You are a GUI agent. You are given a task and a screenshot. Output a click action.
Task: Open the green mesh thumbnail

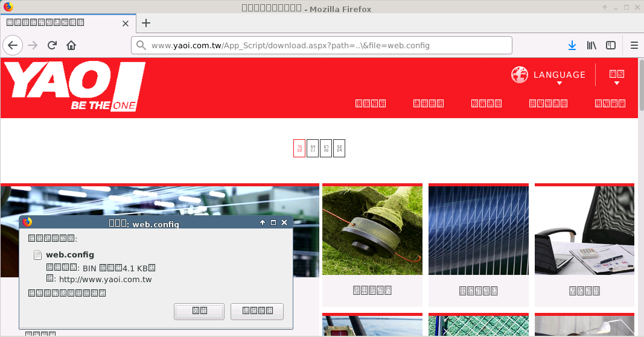(479, 326)
